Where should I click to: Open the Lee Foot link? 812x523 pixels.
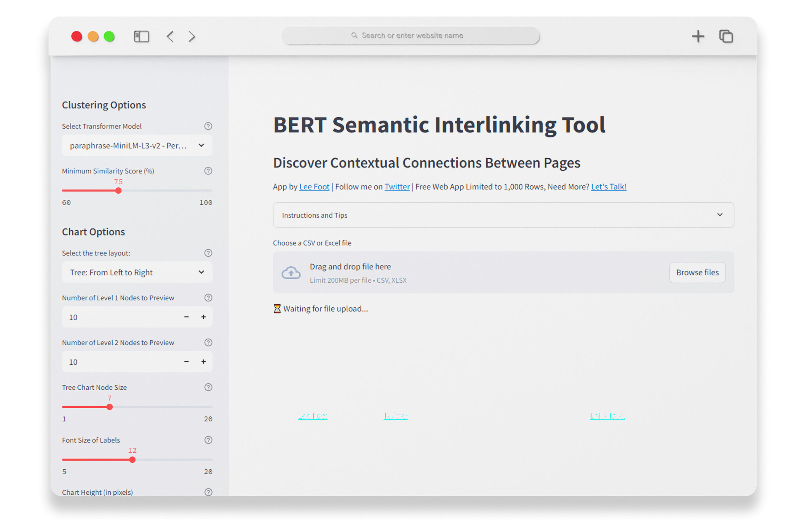(314, 187)
